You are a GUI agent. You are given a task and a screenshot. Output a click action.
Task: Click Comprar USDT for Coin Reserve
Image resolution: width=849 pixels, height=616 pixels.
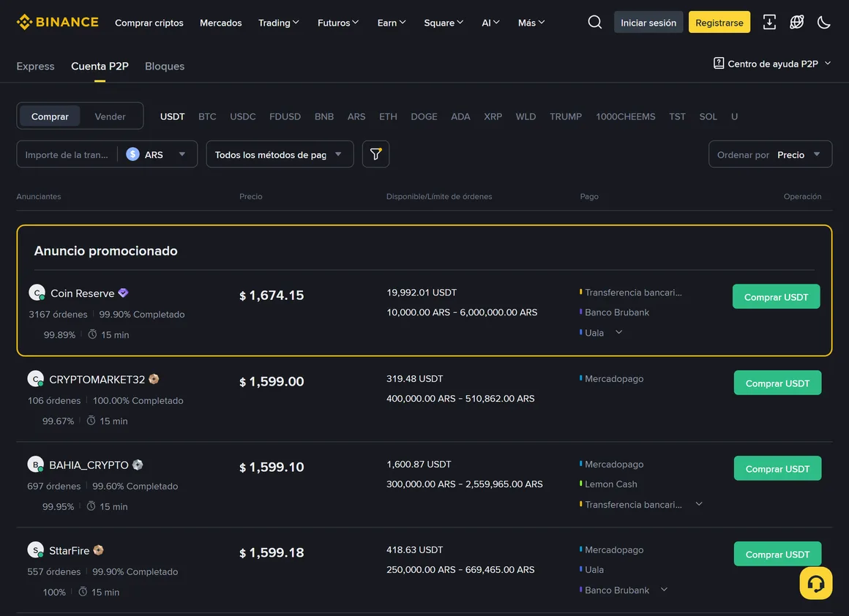(x=776, y=296)
